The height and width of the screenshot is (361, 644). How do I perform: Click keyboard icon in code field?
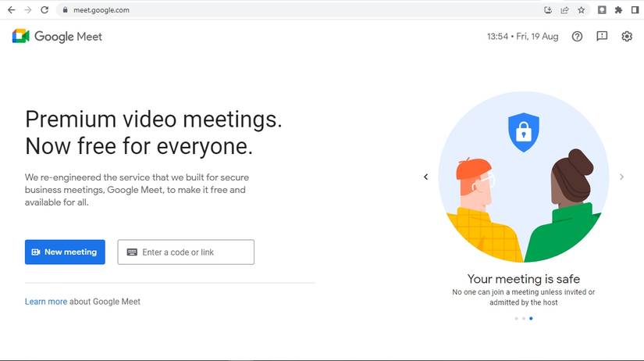coord(132,252)
